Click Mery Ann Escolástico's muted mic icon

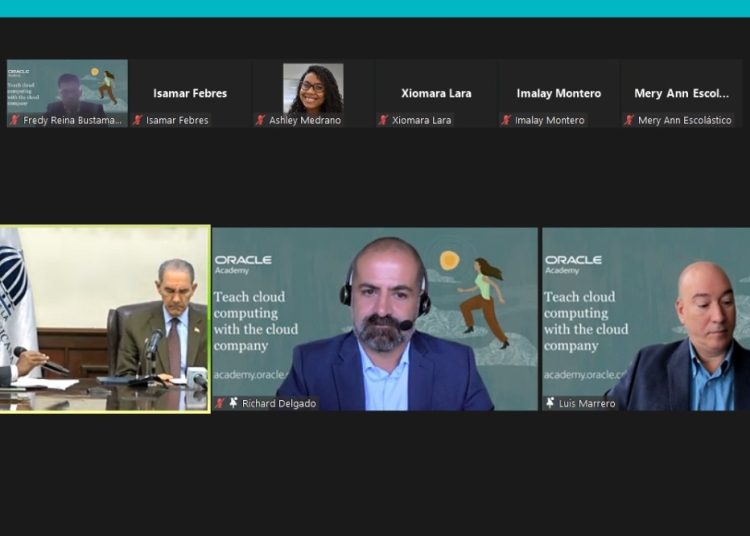(630, 120)
